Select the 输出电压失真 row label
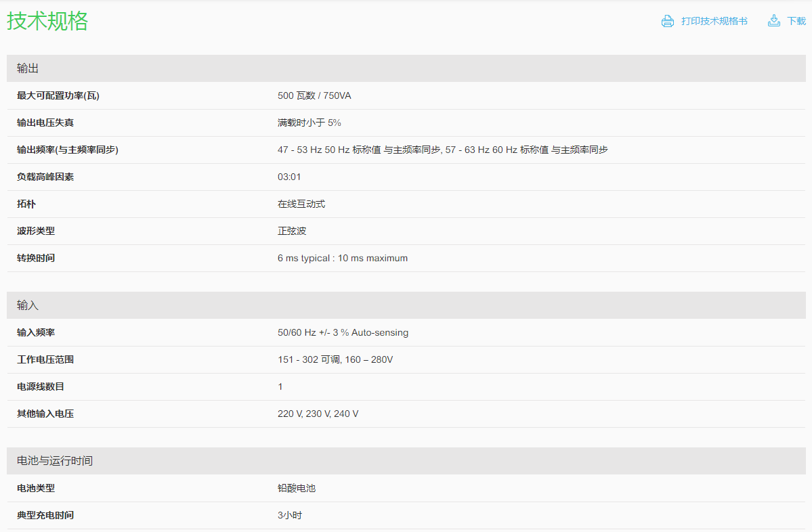812x532 pixels. (45, 123)
